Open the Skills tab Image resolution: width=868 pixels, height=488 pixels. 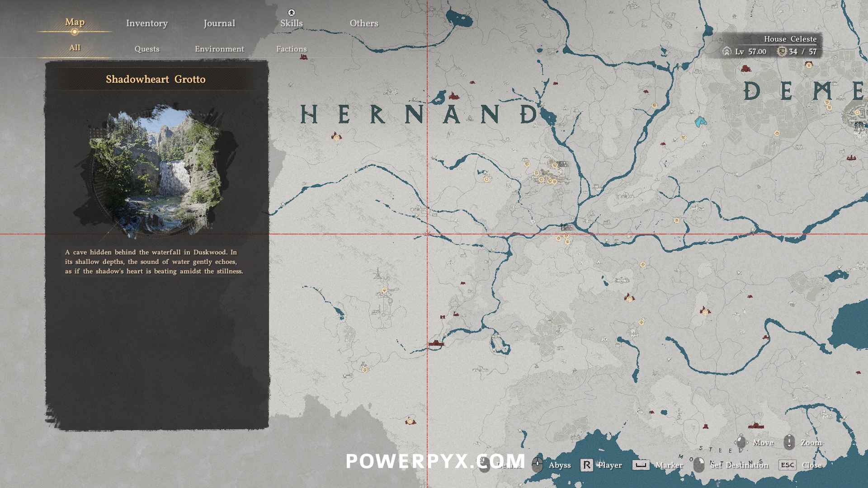tap(291, 23)
